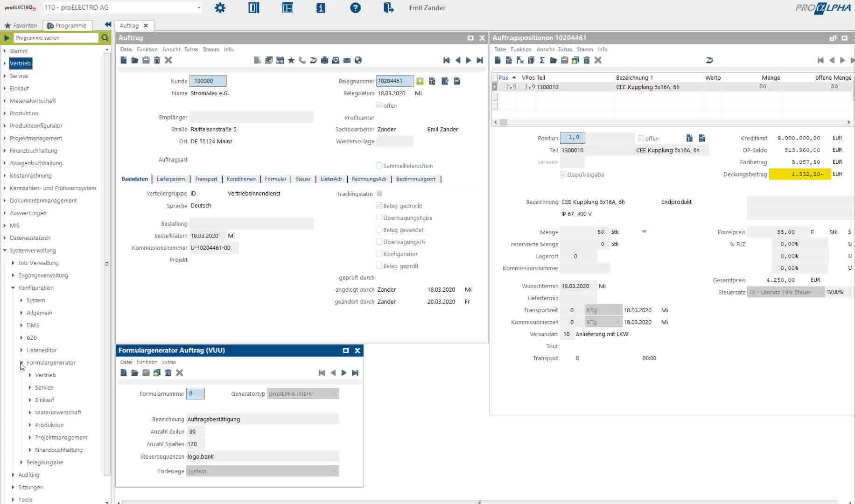Viewport: 855px width, 504px height.
Task: Collapse sidebar with double-arrow icon
Action: [108, 25]
